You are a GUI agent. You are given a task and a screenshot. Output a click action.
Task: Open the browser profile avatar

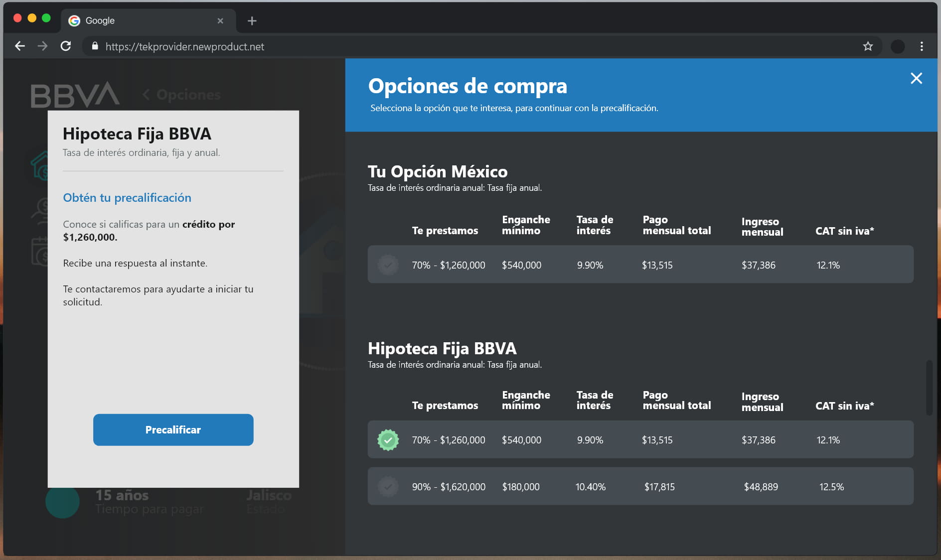point(897,46)
